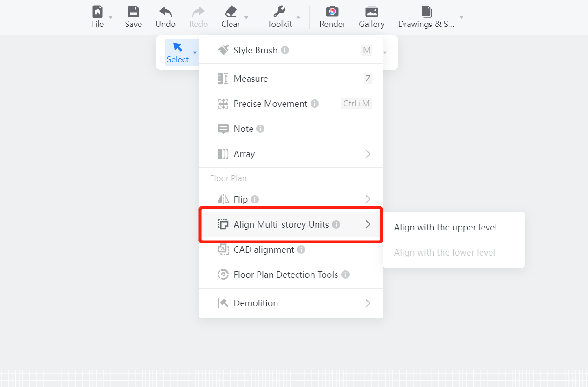
Task: Expand the Flip submenu chevron
Action: (x=368, y=199)
